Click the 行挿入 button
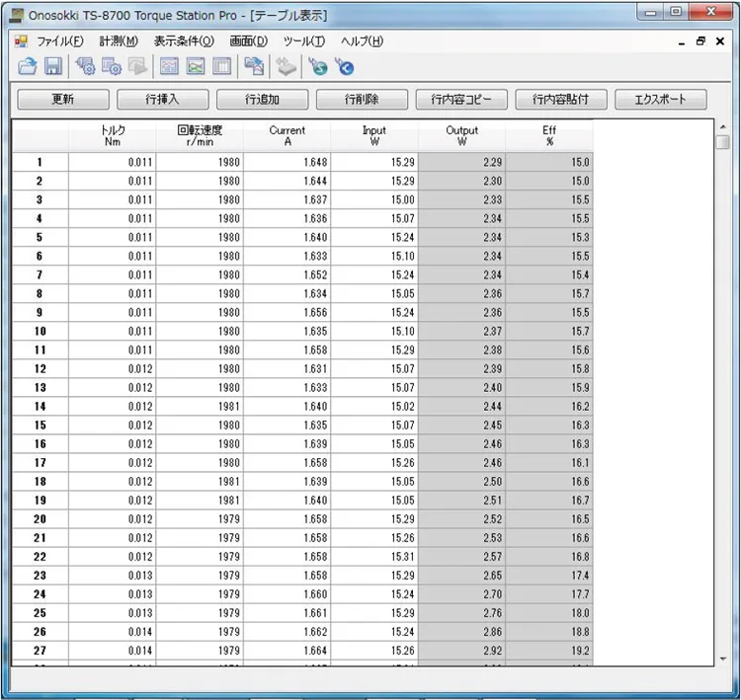Screen dimensions: 741x700 click(163, 99)
